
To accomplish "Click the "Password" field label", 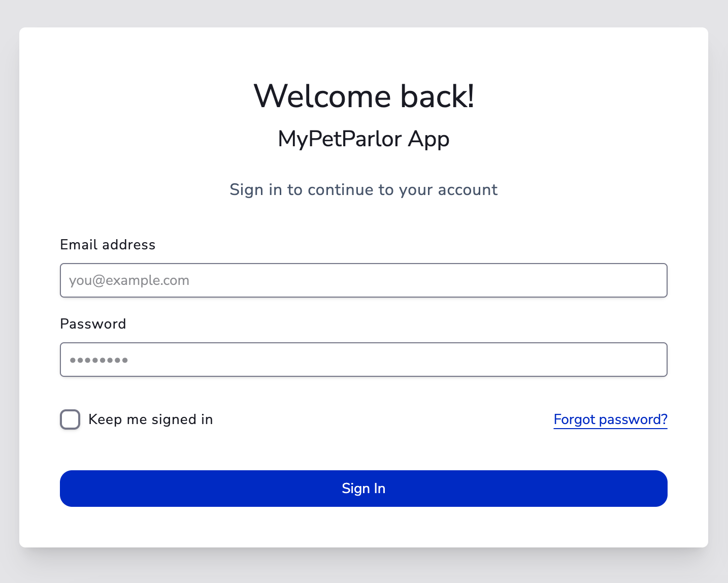I will pos(93,324).
